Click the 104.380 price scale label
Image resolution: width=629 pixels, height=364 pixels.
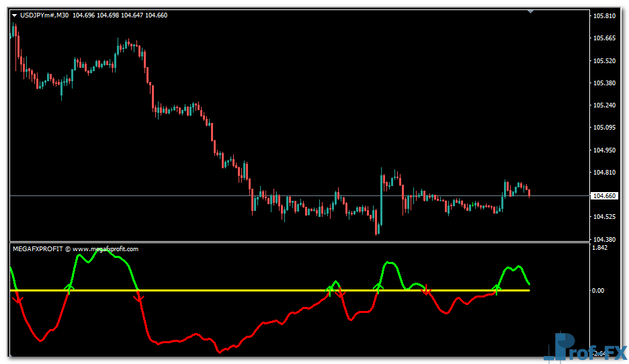[603, 239]
